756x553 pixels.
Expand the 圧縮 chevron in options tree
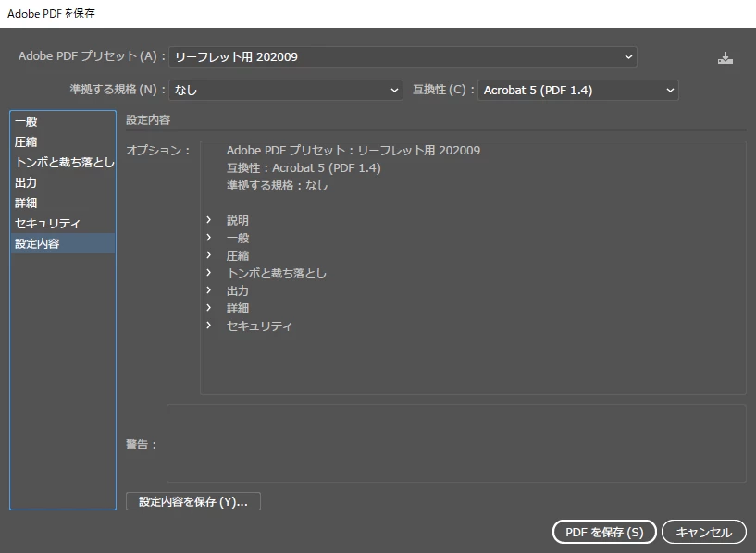(209, 255)
